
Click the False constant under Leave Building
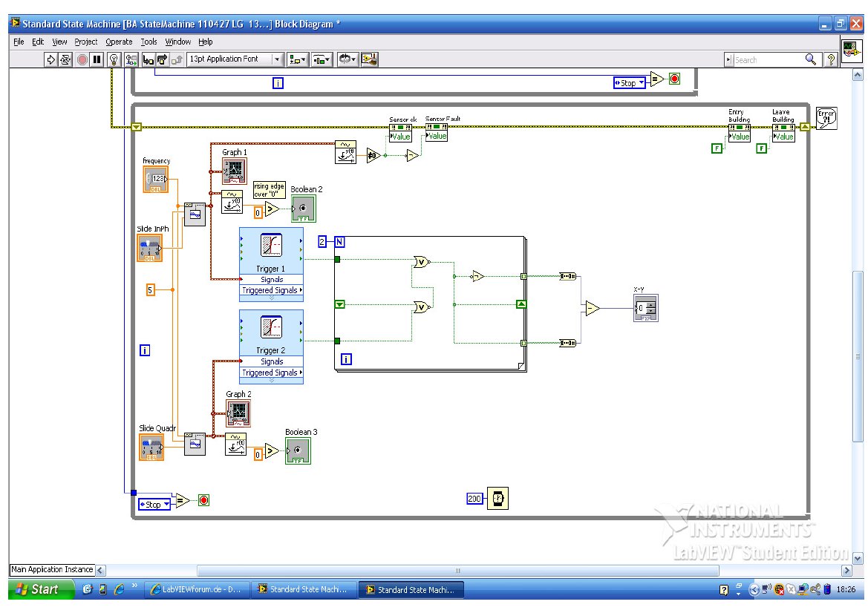(x=762, y=148)
